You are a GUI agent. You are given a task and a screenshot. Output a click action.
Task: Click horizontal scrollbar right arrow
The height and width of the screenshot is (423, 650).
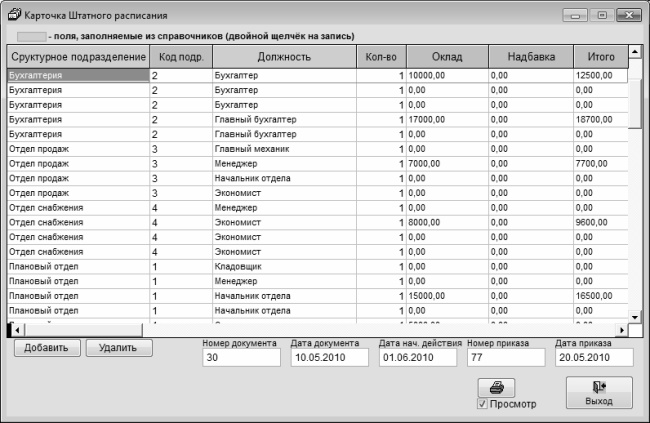tap(621, 329)
